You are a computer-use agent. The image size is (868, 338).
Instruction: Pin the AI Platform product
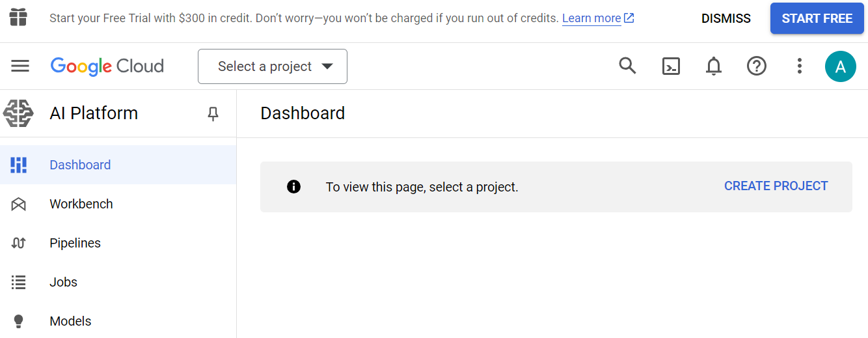[x=213, y=114]
